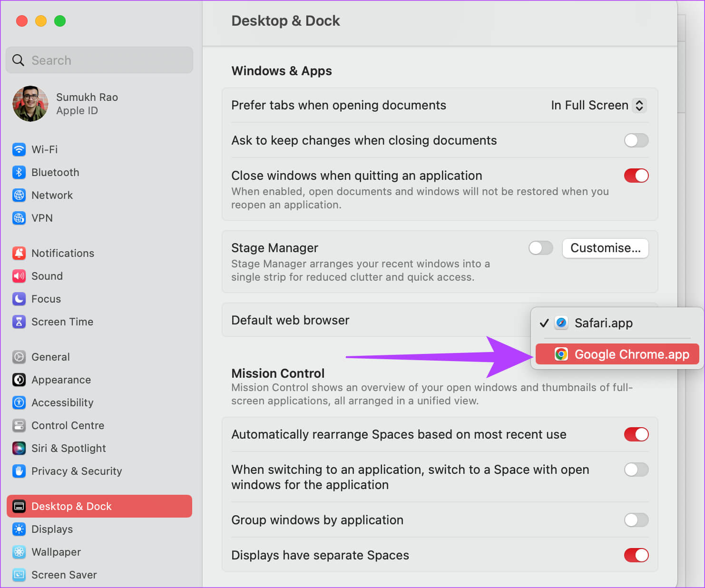Click the Safari compass icon in the popup
The width and height of the screenshot is (705, 588).
coord(561,323)
